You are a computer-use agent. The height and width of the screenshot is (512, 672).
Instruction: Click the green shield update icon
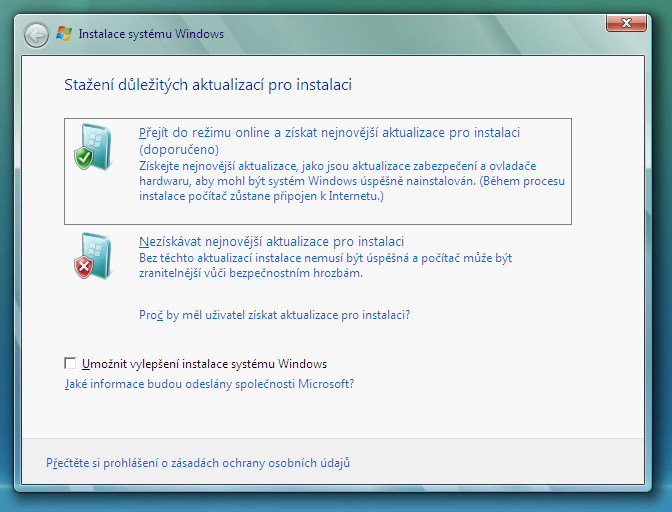tap(93, 147)
